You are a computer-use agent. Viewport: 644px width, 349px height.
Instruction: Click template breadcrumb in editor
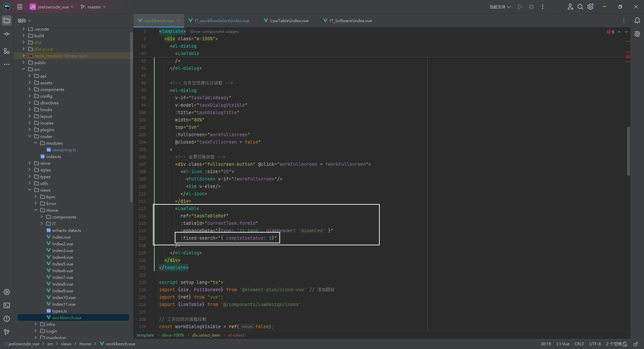(x=145, y=335)
